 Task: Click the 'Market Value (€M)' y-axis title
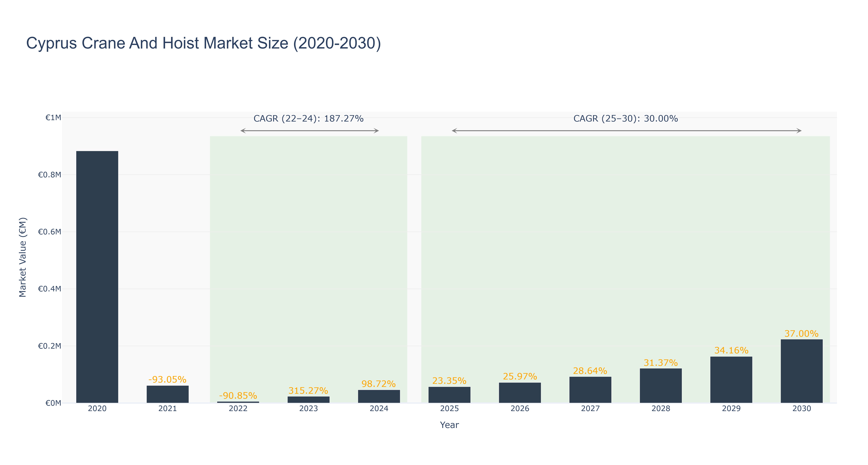[x=23, y=257]
